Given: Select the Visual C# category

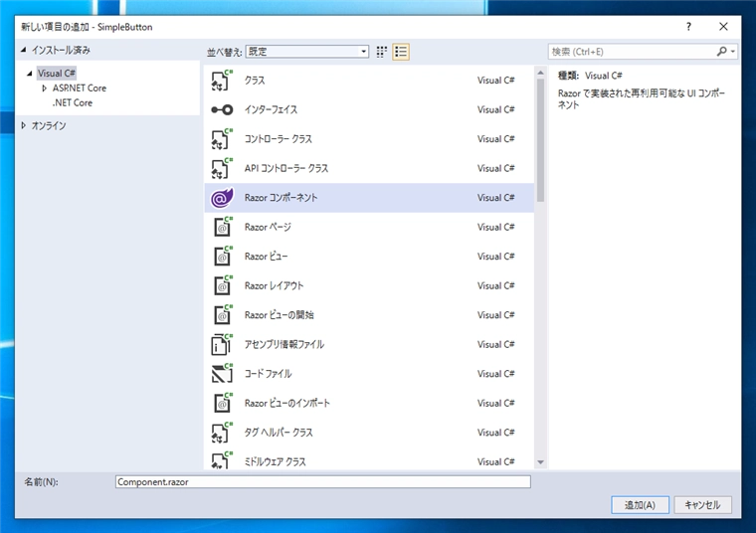Looking at the screenshot, I should [57, 74].
